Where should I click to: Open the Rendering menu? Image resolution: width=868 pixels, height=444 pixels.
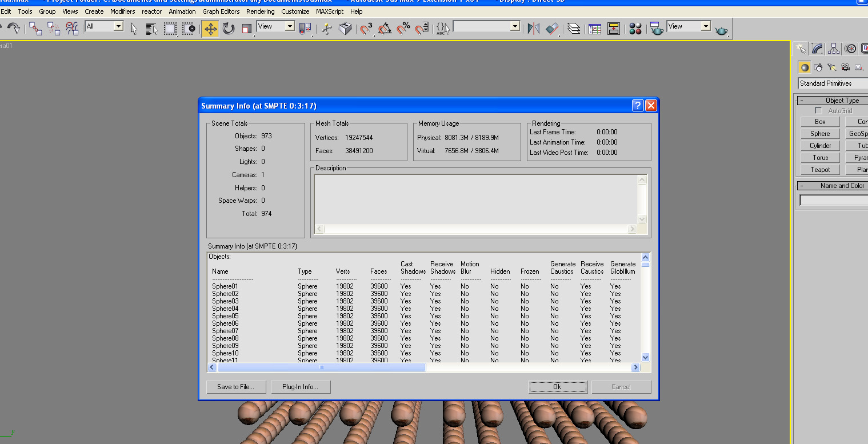[x=260, y=11]
